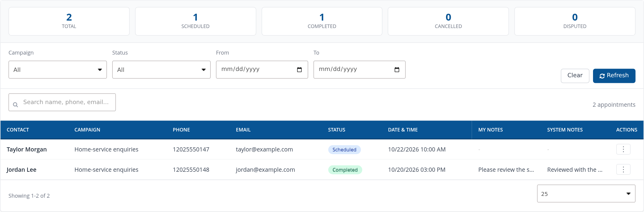Viewport: 644px width, 212px height.
Task: Click the Completed status badge
Action: tap(345, 170)
